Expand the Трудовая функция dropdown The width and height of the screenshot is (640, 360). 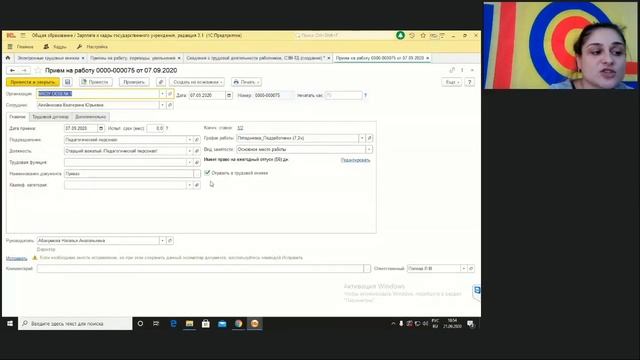pyautogui.click(x=189, y=162)
